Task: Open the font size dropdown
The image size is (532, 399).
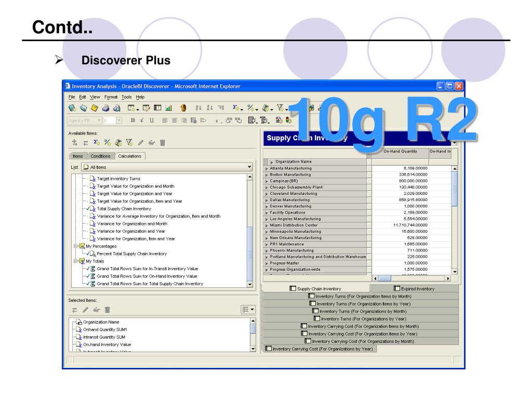Action: click(119, 120)
